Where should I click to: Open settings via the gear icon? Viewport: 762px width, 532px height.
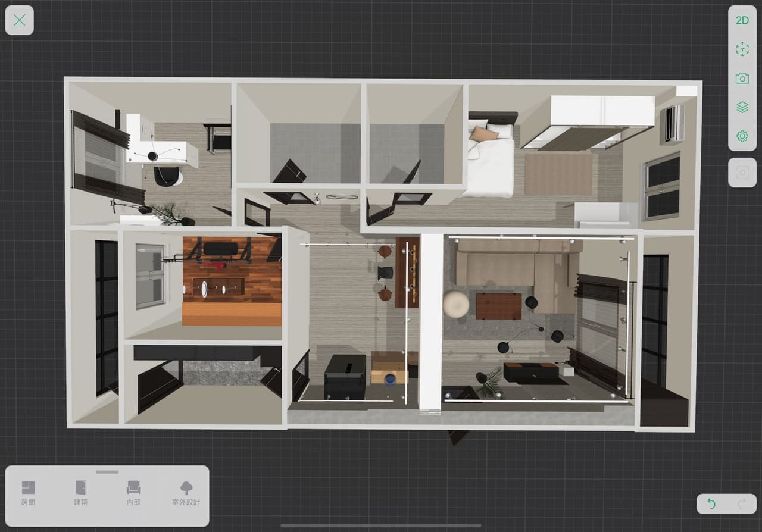coord(742,136)
